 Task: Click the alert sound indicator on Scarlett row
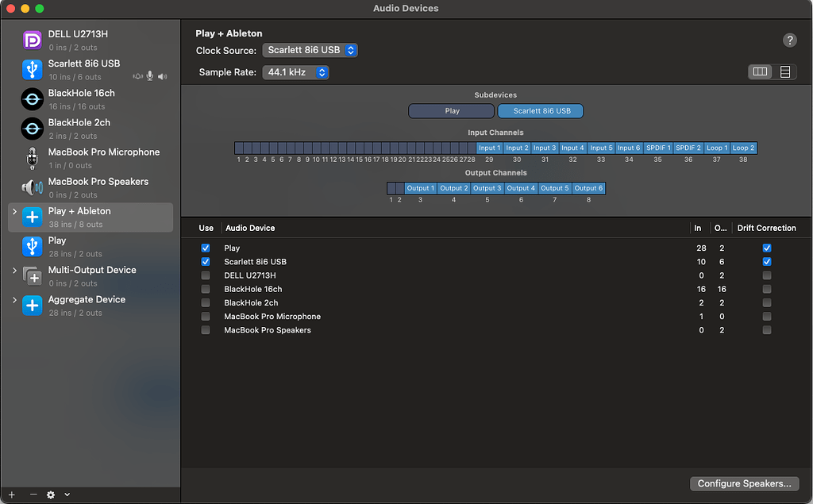(137, 77)
